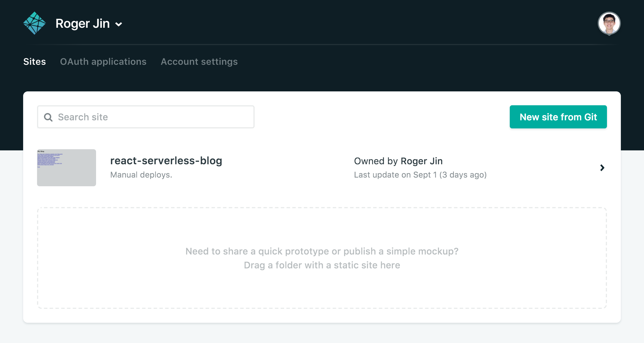
Task: Click the 'Need to share a quick prototype' text
Action: [322, 251]
